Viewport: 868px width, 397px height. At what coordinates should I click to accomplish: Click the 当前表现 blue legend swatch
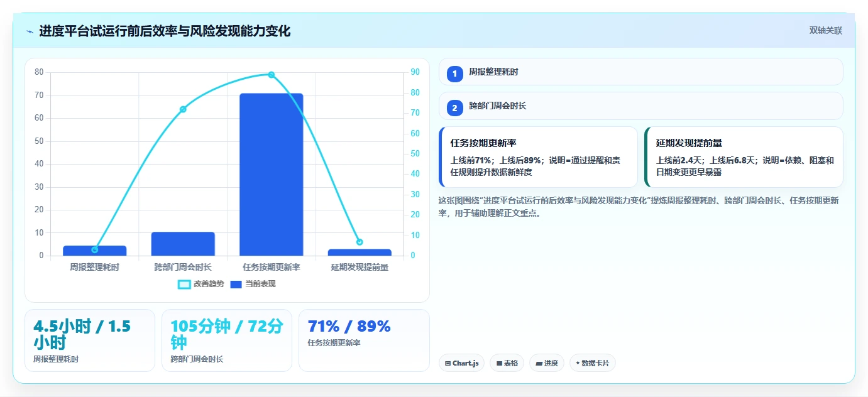(236, 285)
